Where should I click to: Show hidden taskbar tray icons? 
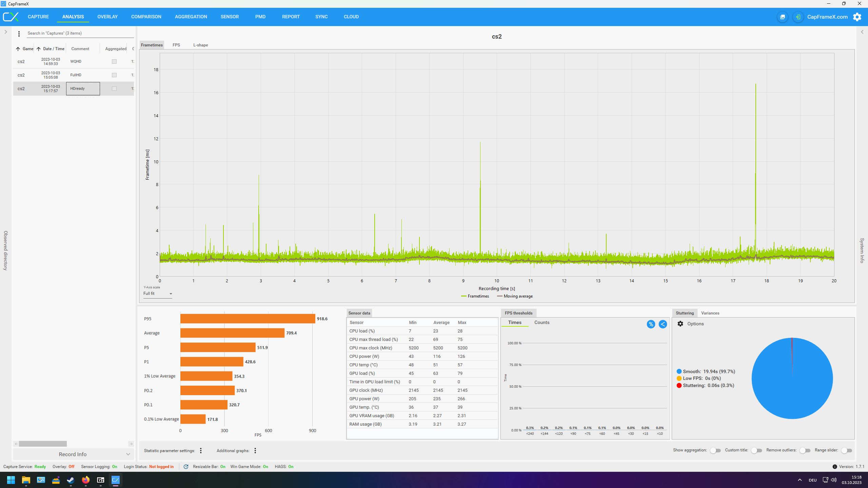tap(800, 480)
